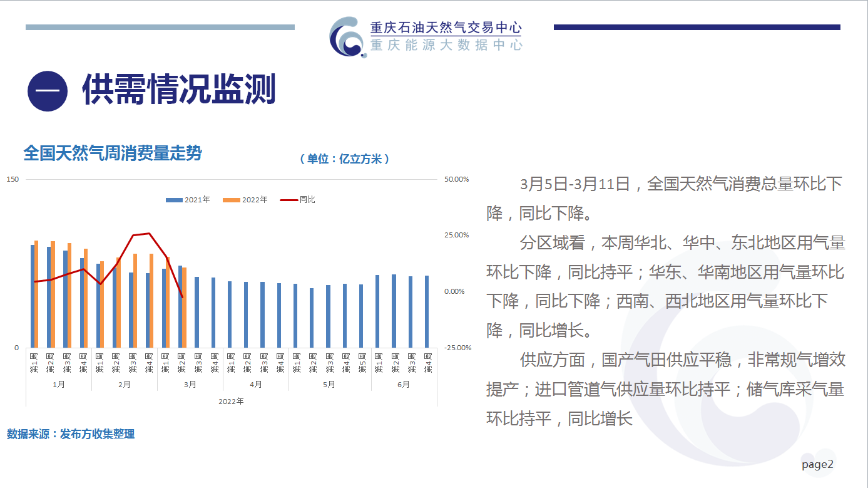Select the orange 2022年 legend swatch
Screen dimensions: 868x488
click(x=232, y=200)
